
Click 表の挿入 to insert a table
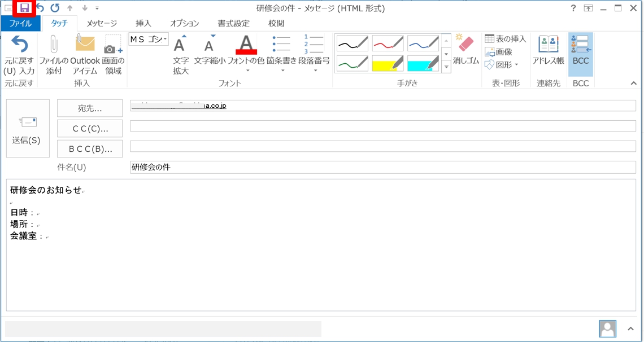[506, 39]
